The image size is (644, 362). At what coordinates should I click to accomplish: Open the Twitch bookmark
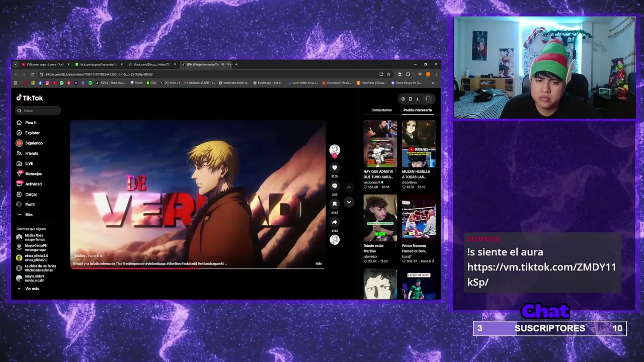click(x=136, y=83)
